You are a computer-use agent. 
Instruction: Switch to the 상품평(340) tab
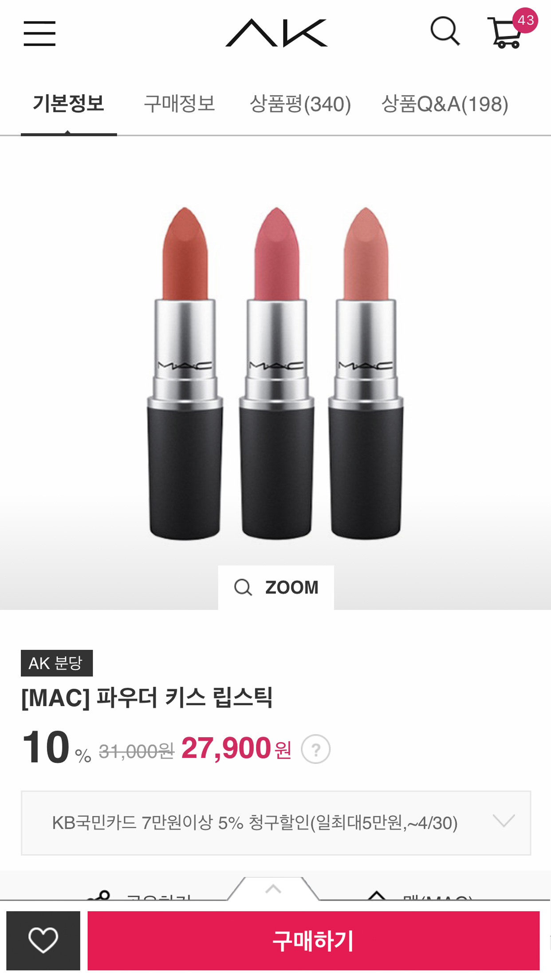click(300, 104)
